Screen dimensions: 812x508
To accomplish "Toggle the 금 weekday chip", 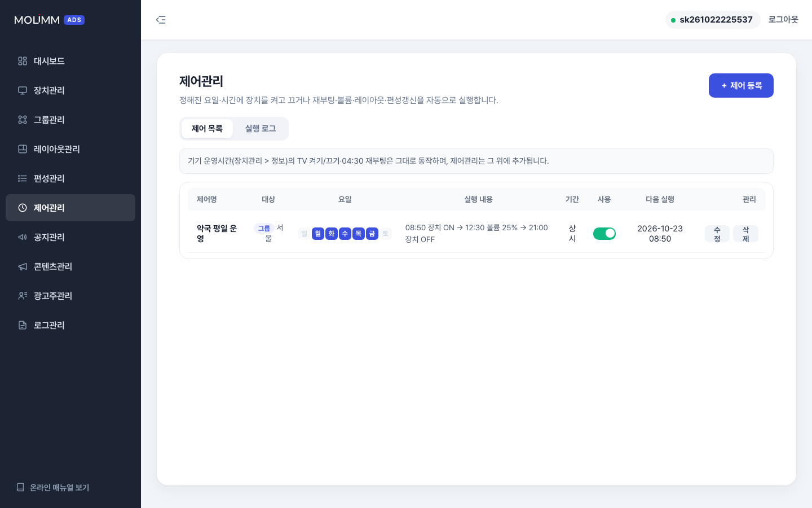I will pyautogui.click(x=372, y=234).
